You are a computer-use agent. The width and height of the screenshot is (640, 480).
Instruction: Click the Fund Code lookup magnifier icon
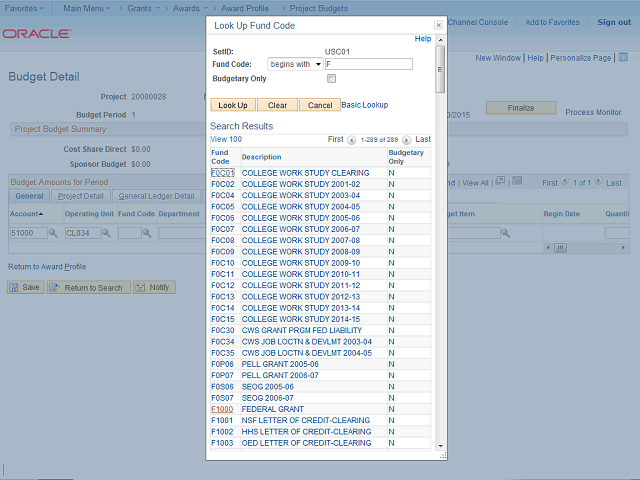pyautogui.click(x=147, y=233)
